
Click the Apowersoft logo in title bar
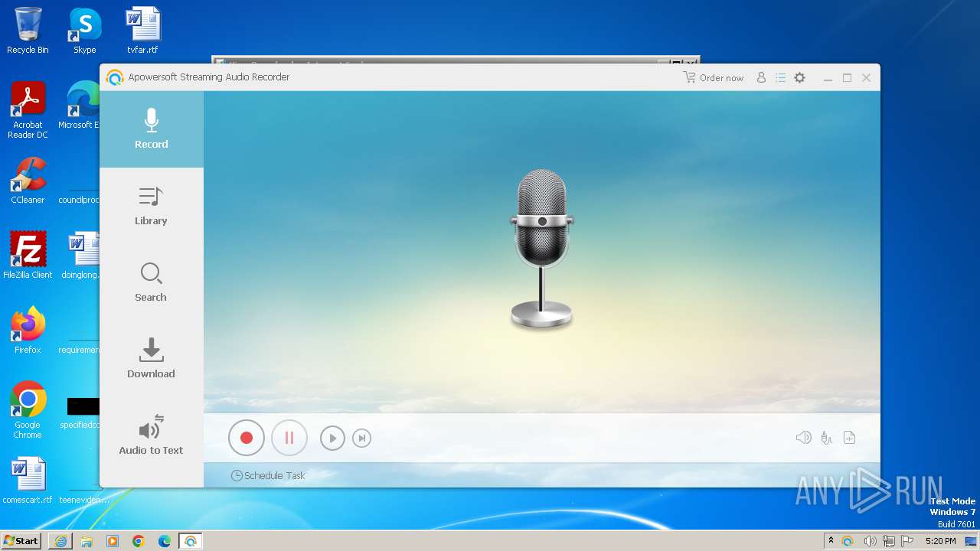point(115,77)
